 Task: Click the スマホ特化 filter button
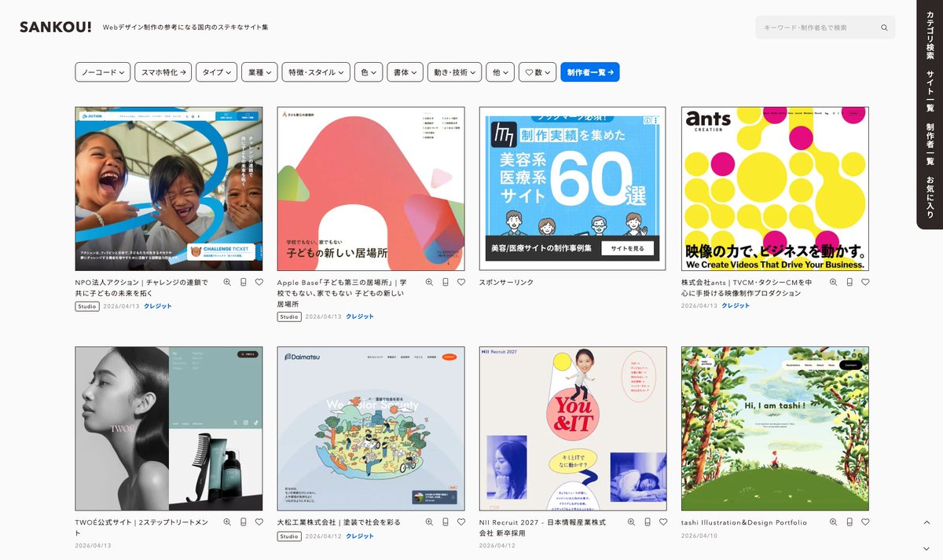click(x=163, y=72)
